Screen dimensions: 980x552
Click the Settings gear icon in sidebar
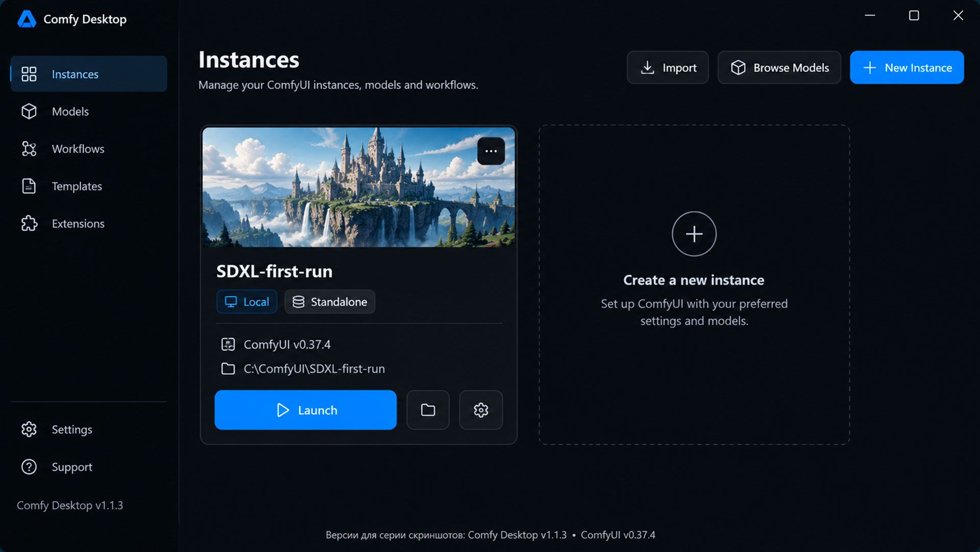point(29,429)
